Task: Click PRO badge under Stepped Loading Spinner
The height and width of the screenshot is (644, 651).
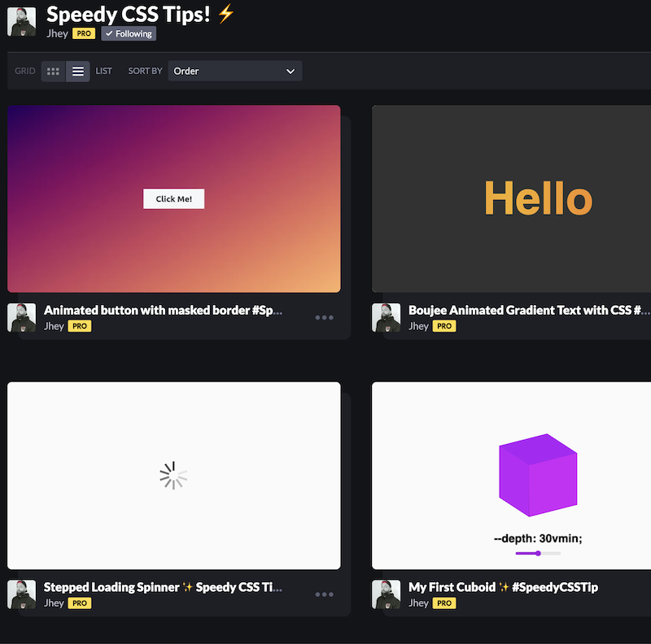Action: tap(80, 603)
